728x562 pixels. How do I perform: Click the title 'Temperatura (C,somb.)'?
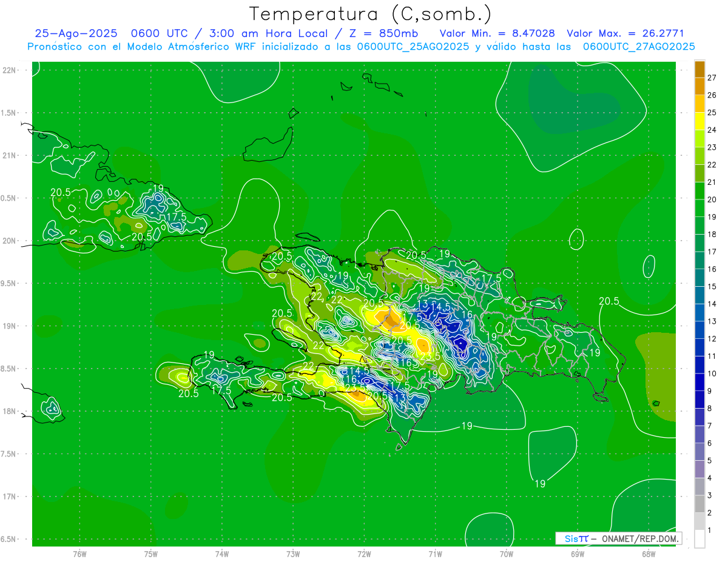[370, 13]
